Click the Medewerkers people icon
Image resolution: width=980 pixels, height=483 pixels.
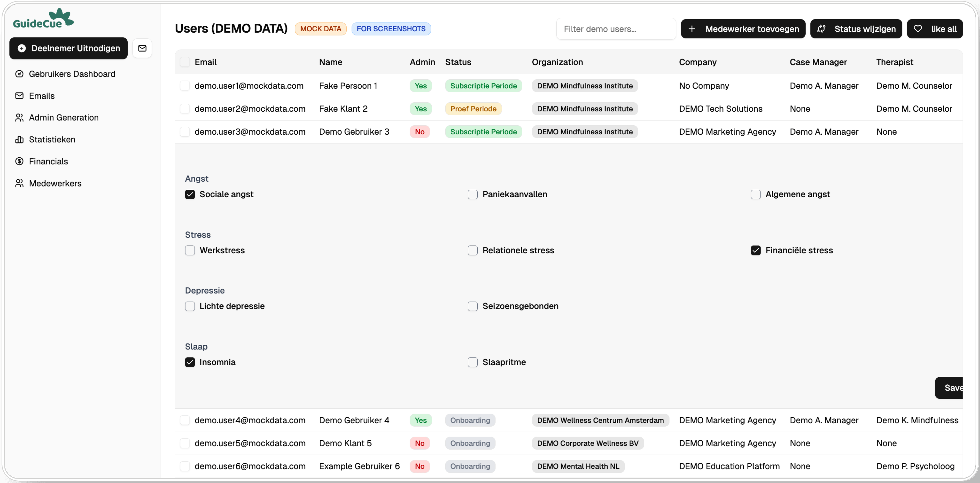(x=20, y=183)
